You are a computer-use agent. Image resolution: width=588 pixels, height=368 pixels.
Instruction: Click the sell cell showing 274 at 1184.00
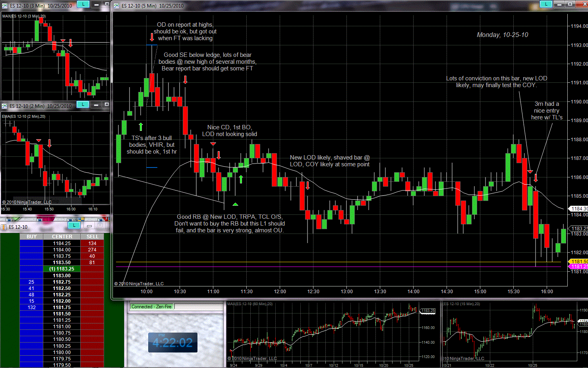(x=92, y=250)
